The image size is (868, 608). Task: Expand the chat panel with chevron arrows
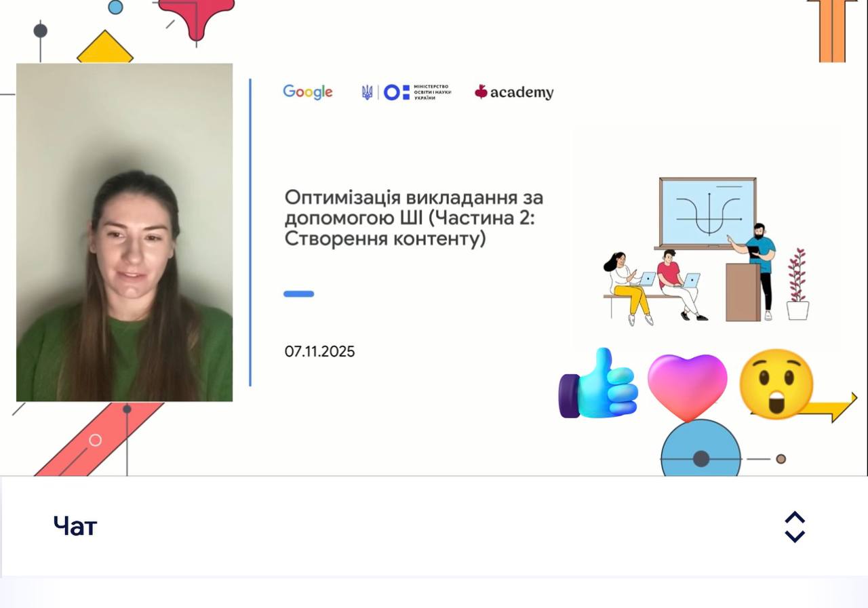(794, 527)
